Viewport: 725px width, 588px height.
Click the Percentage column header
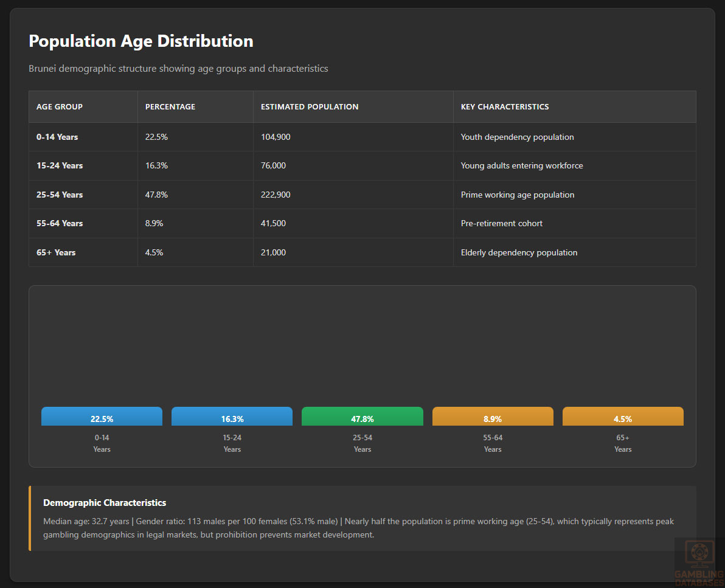[x=170, y=107]
